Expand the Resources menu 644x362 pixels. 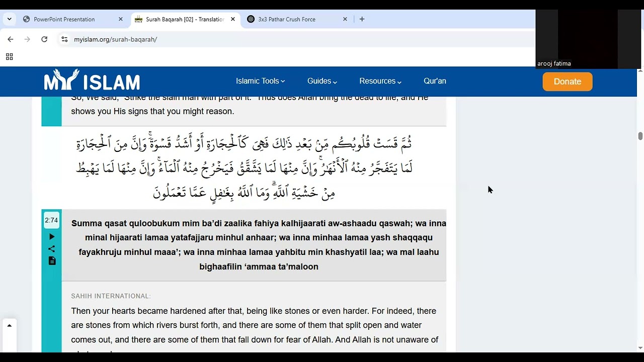coord(380,81)
